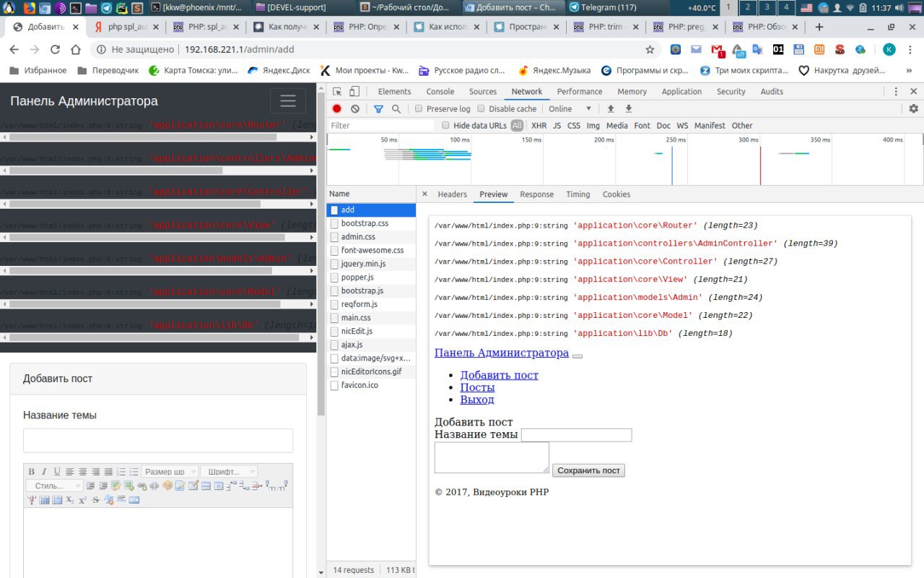Expand the hidden bookmarks overflow chevron
The image size is (924, 578).
click(910, 70)
